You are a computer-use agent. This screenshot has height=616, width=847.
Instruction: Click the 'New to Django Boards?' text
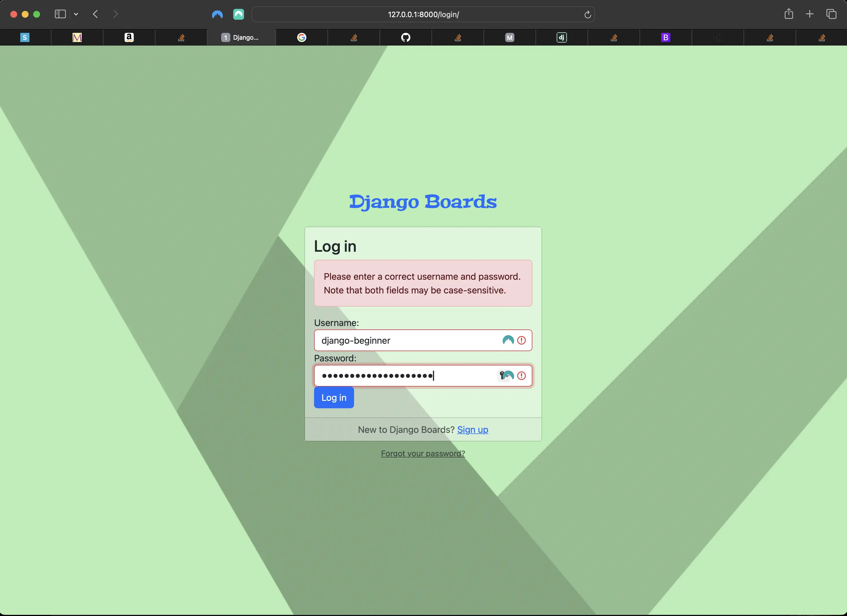tap(406, 430)
